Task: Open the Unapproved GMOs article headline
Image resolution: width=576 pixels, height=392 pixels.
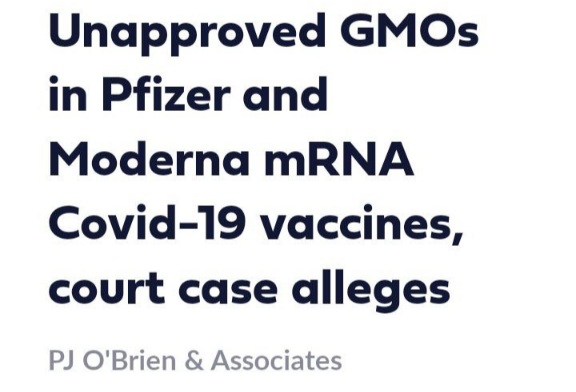Action: (x=263, y=159)
